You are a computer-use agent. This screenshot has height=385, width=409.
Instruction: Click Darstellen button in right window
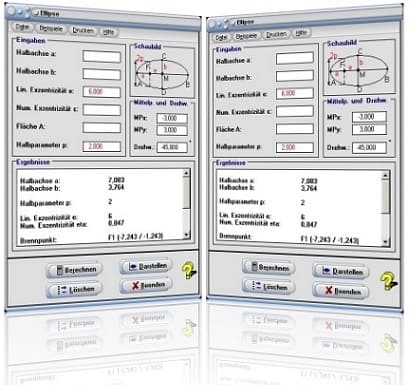click(341, 272)
